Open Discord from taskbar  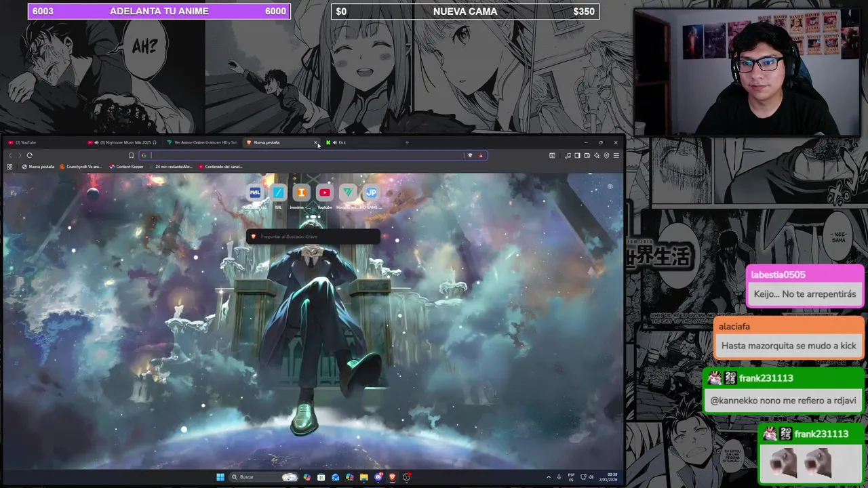[x=378, y=476]
